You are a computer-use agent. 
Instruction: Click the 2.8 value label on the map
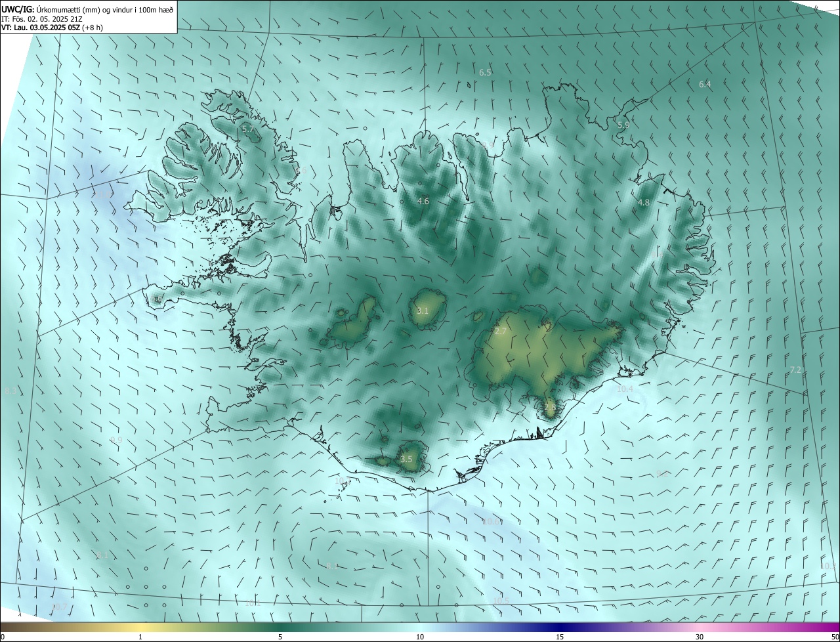coord(550,407)
